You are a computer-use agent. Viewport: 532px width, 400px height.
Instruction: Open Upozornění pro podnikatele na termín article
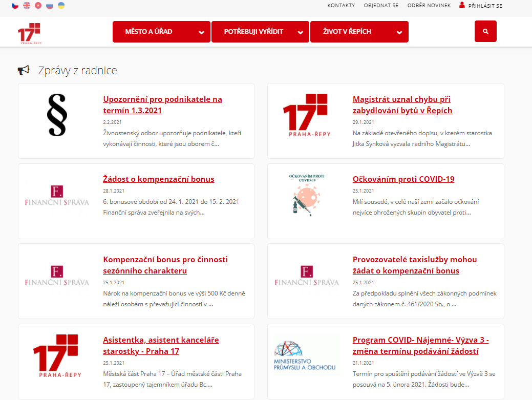162,105
